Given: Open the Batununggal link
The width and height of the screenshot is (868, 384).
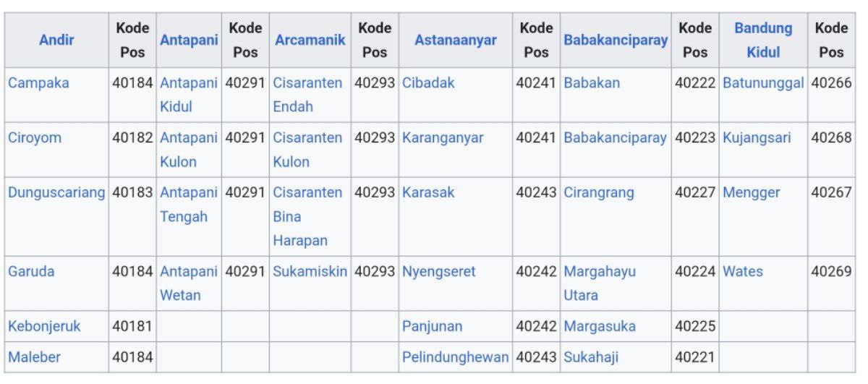Looking at the screenshot, I should click(763, 82).
